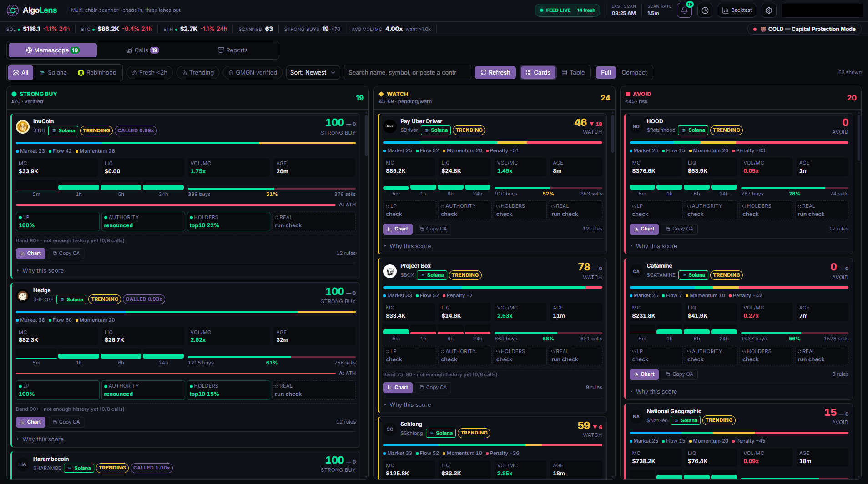Toggle Fresh <2h filter
The height and width of the screenshot is (484, 868).
(x=150, y=73)
